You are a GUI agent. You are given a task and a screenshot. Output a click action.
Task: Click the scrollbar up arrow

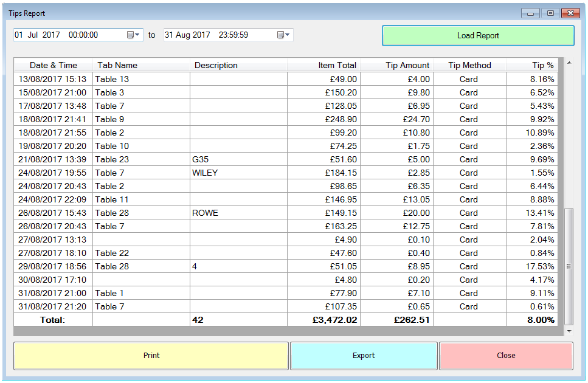[x=569, y=63]
